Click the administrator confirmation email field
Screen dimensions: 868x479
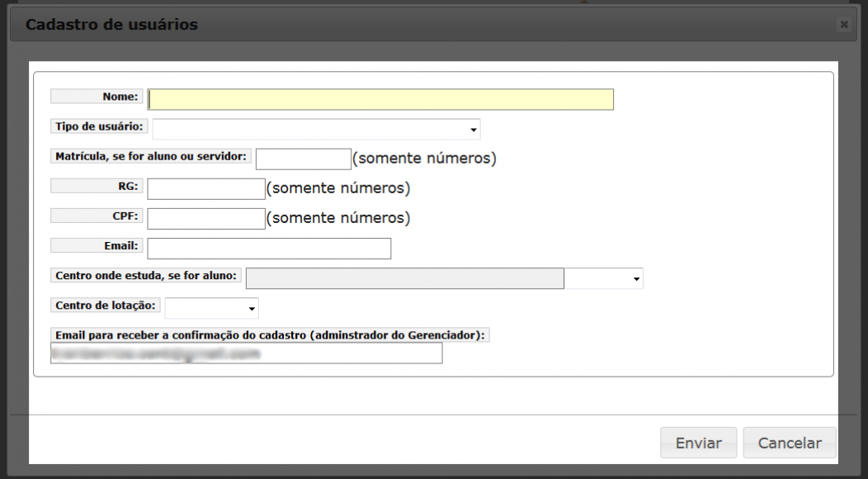coord(246,353)
